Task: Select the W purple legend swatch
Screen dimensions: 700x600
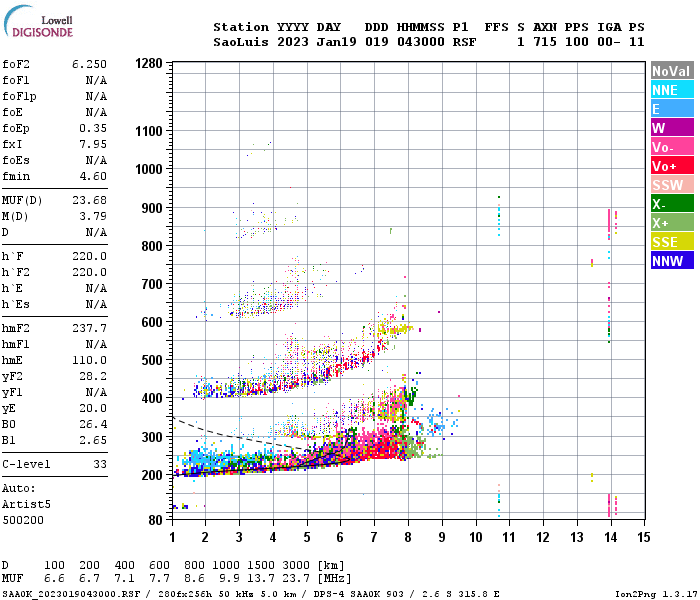Action: point(672,128)
